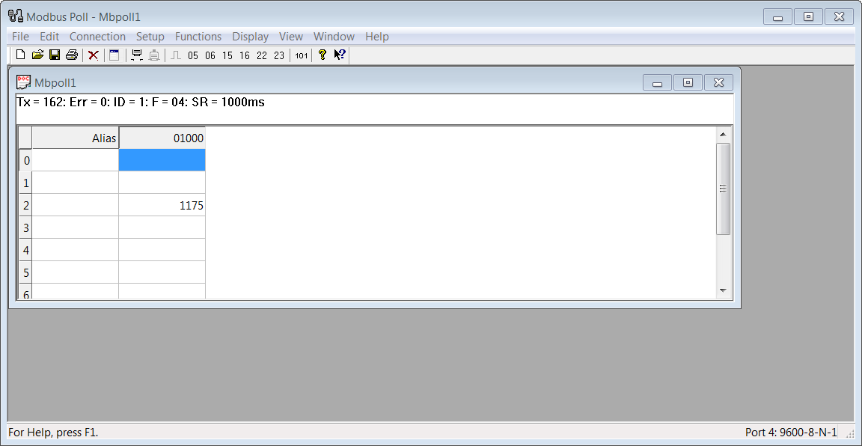Click the scroll down arrow of the grid
This screenshot has height=446, width=868.
[723, 290]
